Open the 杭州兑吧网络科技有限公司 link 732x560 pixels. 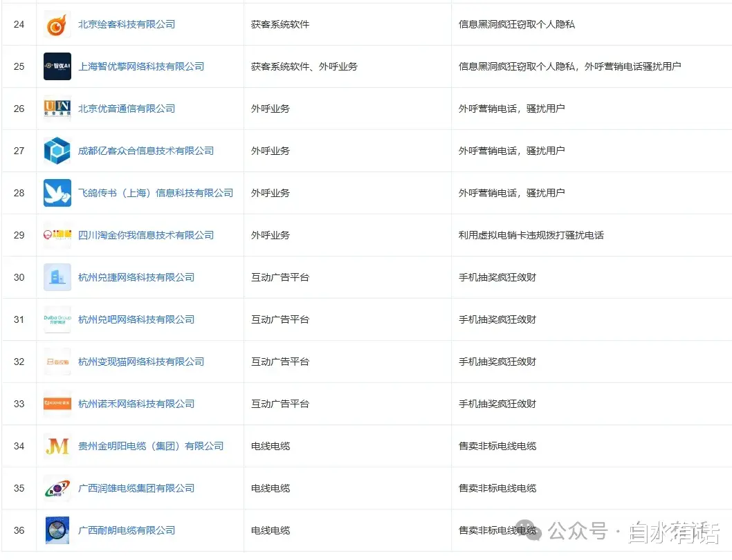pos(136,319)
